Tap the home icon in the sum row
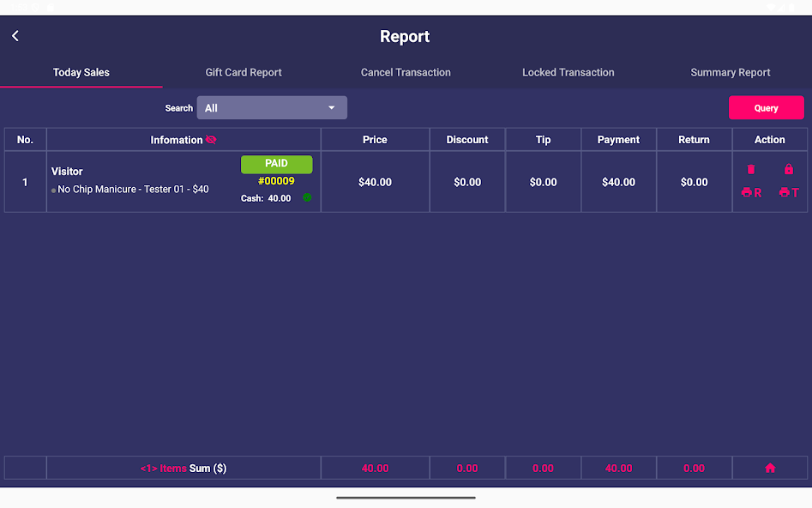Viewport: 812px width, 508px height. click(770, 469)
